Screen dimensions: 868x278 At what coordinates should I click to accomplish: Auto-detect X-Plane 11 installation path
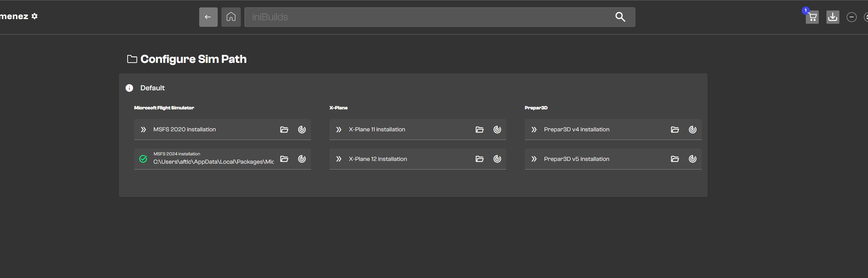tap(497, 129)
